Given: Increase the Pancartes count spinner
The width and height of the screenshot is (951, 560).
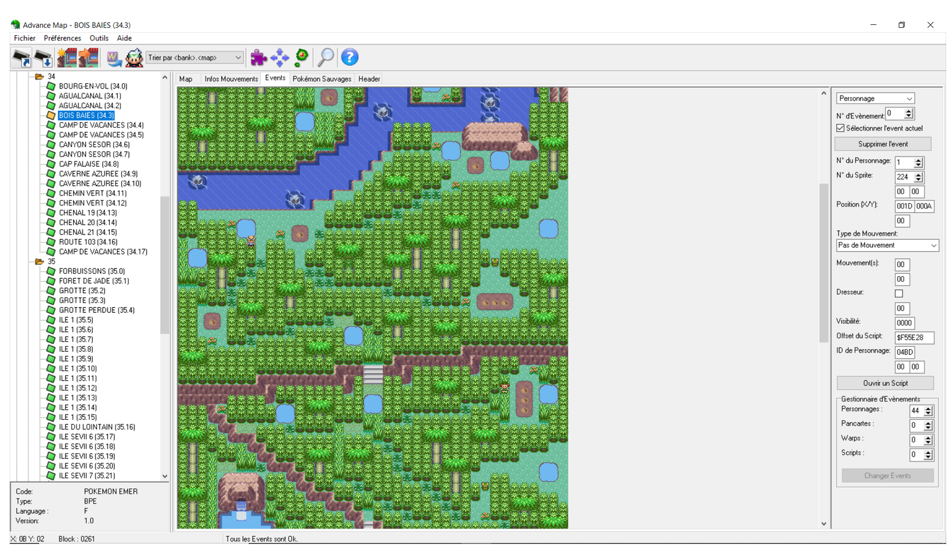Looking at the screenshot, I should (928, 423).
